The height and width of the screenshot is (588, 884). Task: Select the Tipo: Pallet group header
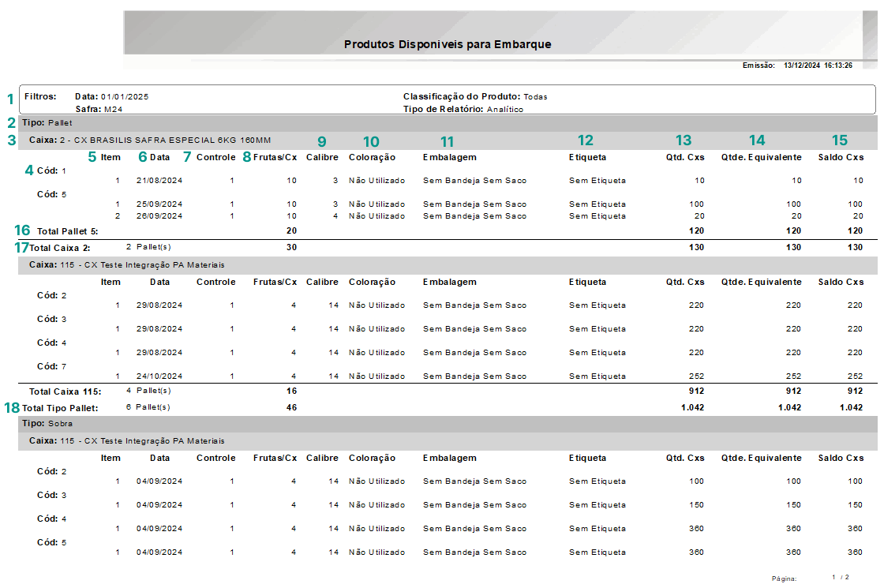(47, 123)
